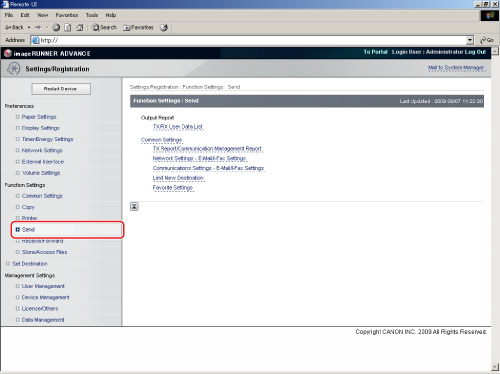The image size is (500, 374).
Task: Click the page scrollbar down arrow
Action: pyautogui.click(x=495, y=367)
